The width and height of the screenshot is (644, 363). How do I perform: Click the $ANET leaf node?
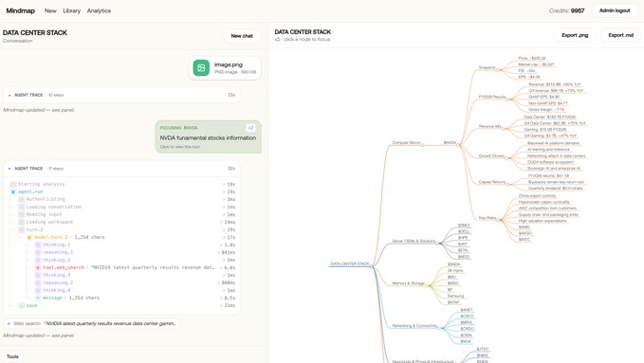pos(467,310)
